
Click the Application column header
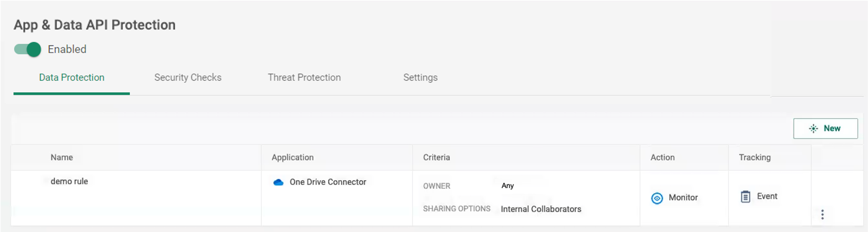coord(292,157)
